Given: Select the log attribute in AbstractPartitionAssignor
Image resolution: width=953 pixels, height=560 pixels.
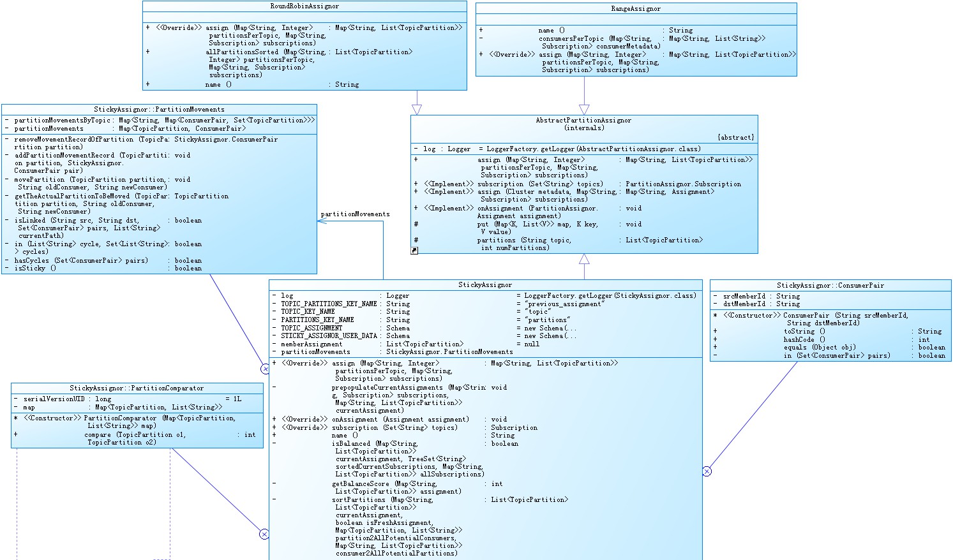Looking at the screenshot, I should click(557, 149).
